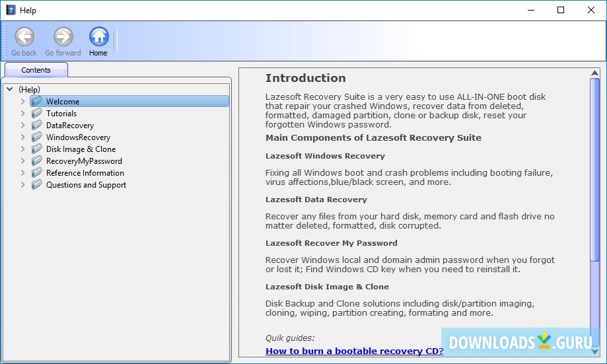Click the Reference Information book icon
Viewport: 607px width, 364px height.
coord(37,172)
